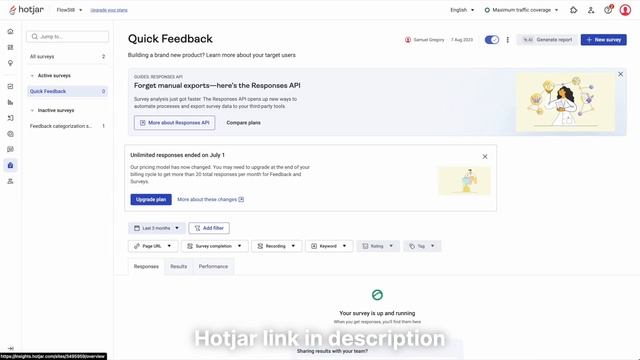
Task: Open the user profile avatar
Action: coord(625,10)
